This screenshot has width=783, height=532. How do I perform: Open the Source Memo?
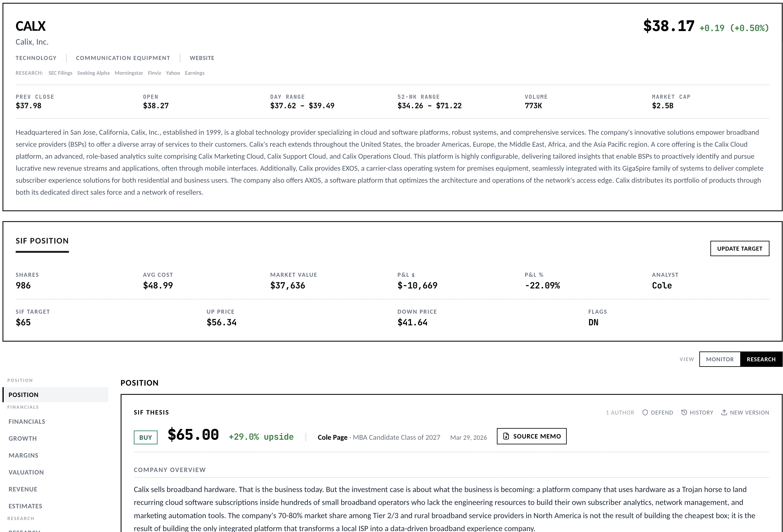point(532,436)
